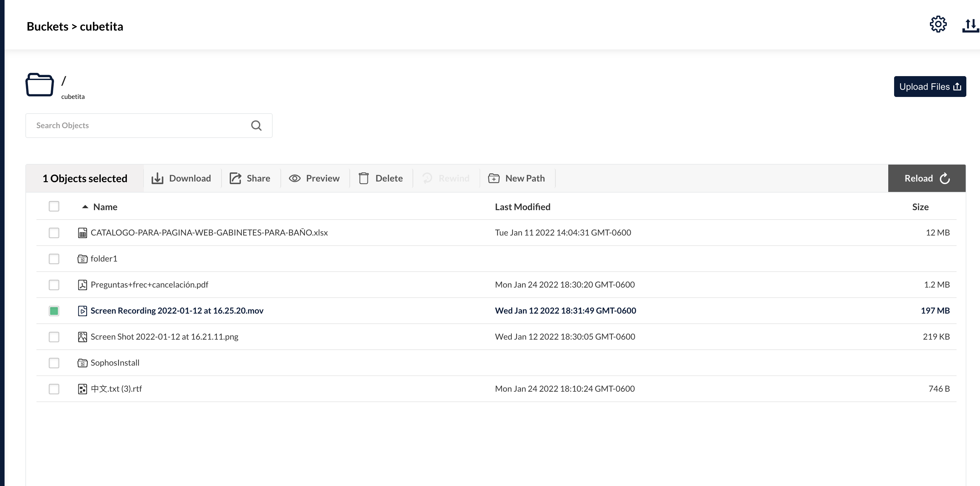Viewport: 980px width, 486px height.
Task: Sort by Size column header
Action: [920, 207]
